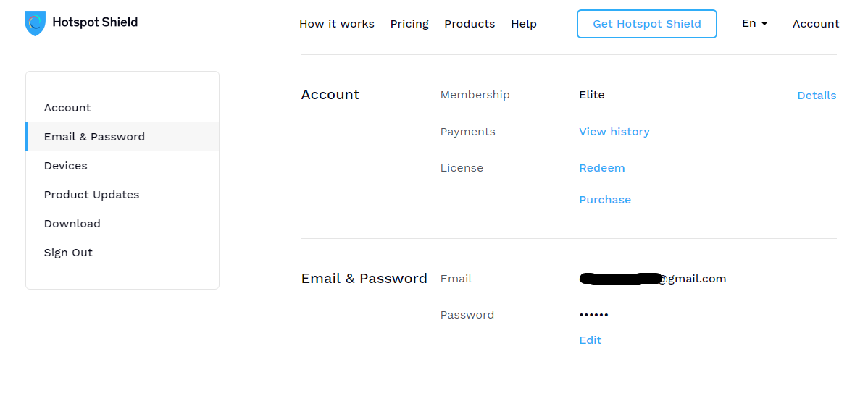Select Email & Password in the sidebar
This screenshot has height=396, width=868.
[122, 137]
